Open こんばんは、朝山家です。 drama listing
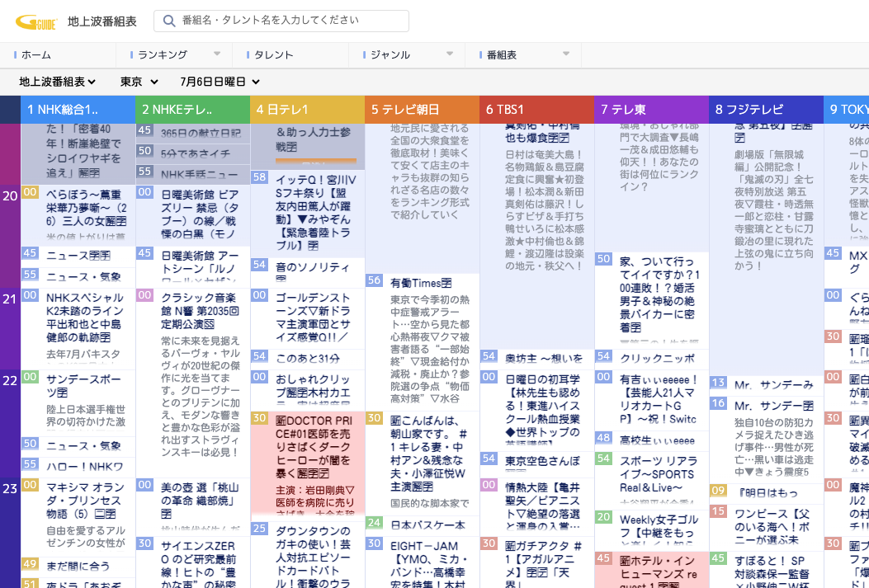 (x=423, y=463)
